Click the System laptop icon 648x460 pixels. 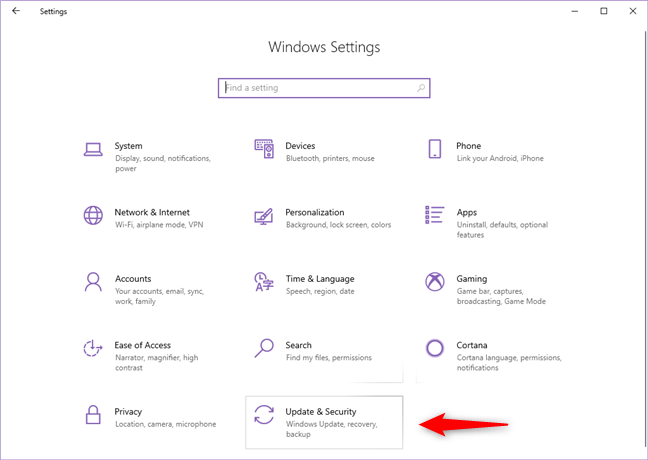[93, 149]
